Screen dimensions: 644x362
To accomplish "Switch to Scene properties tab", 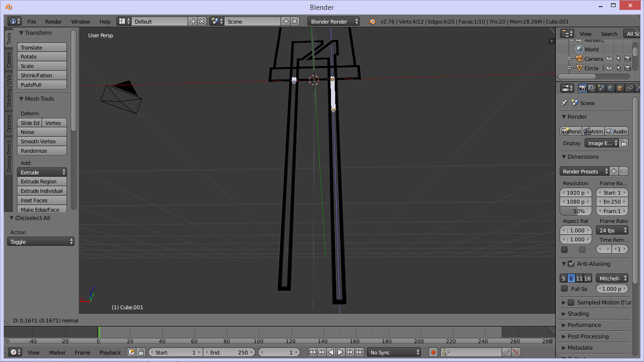I will (x=601, y=88).
